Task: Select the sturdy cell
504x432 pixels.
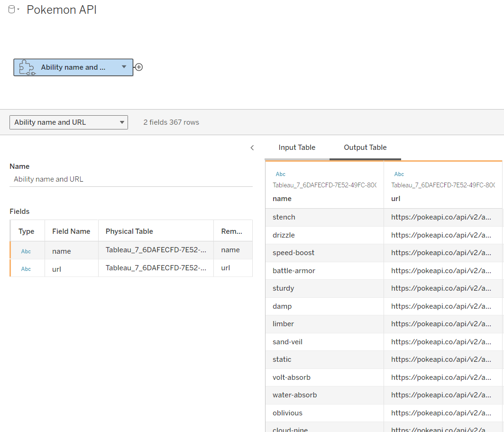Action: coord(325,288)
